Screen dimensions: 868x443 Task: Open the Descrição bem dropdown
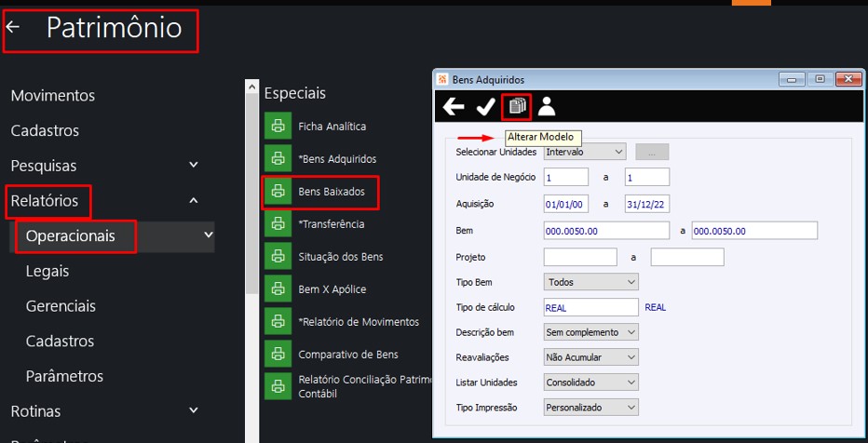tap(590, 332)
